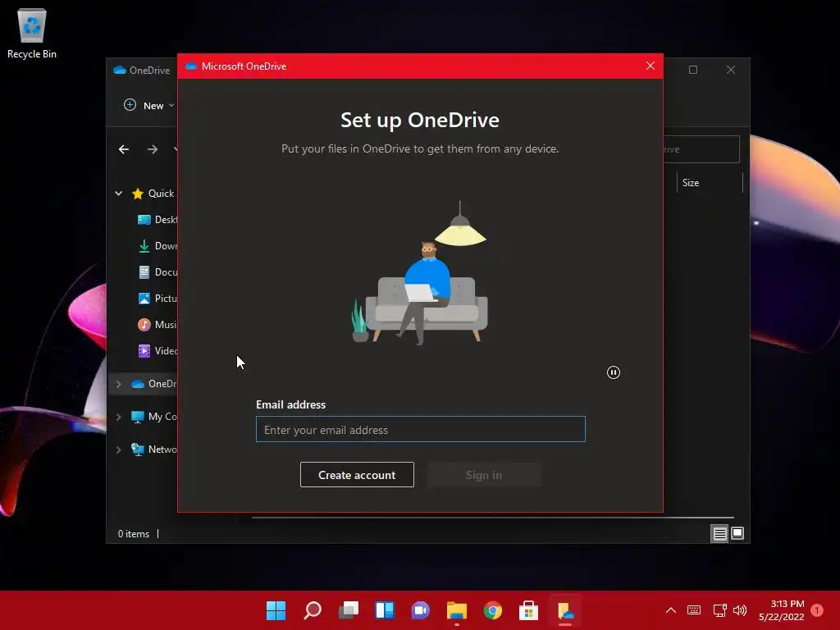Click the network icon in system tray
The image size is (840, 630).
click(719, 610)
